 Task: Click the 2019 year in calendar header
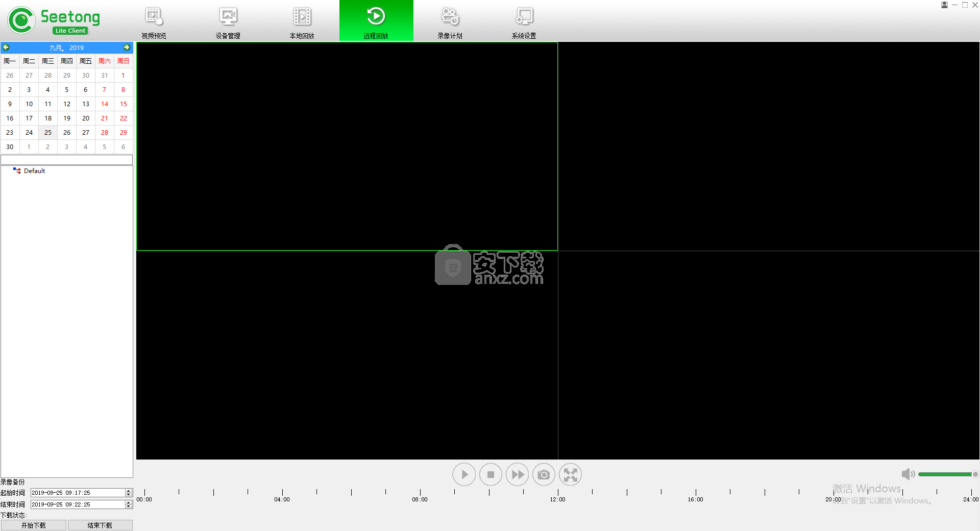coord(77,47)
